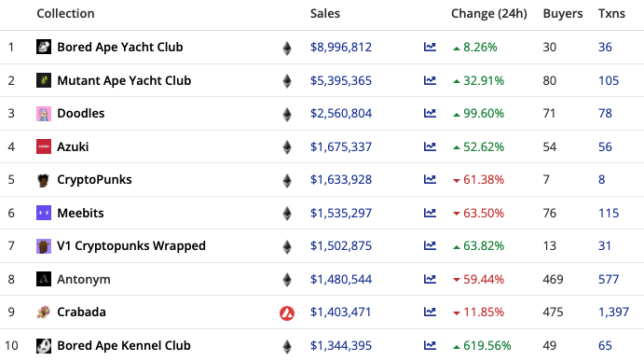
Task: Open chart icon for Mutant Ape Yacht Club
Action: (430, 80)
